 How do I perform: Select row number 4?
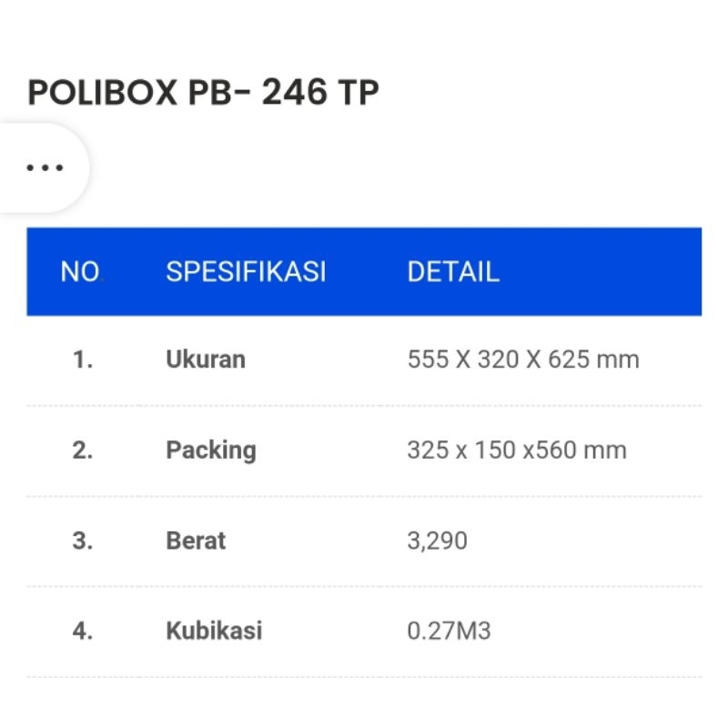tap(83, 631)
